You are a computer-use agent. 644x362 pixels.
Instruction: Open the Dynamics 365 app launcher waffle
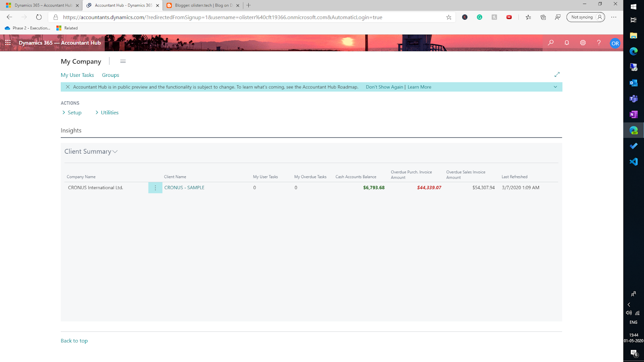[x=8, y=43]
